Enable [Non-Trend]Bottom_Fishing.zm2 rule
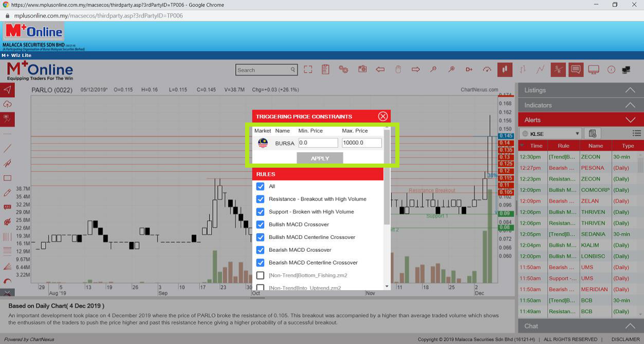The height and width of the screenshot is (344, 644). [x=260, y=275]
